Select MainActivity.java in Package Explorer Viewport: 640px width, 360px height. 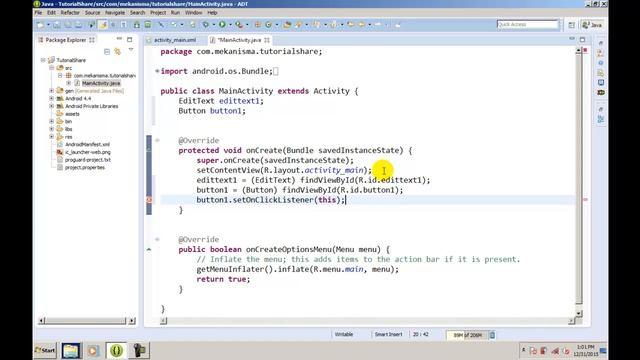click(101, 83)
